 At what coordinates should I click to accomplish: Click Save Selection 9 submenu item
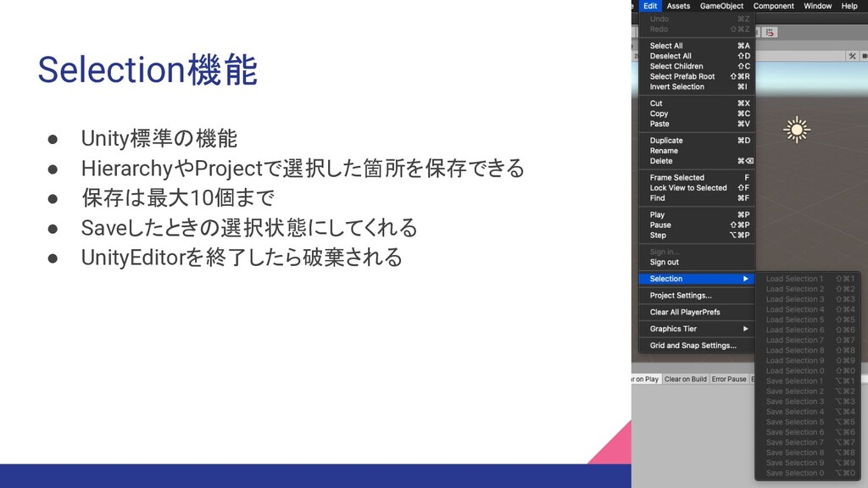point(810,463)
